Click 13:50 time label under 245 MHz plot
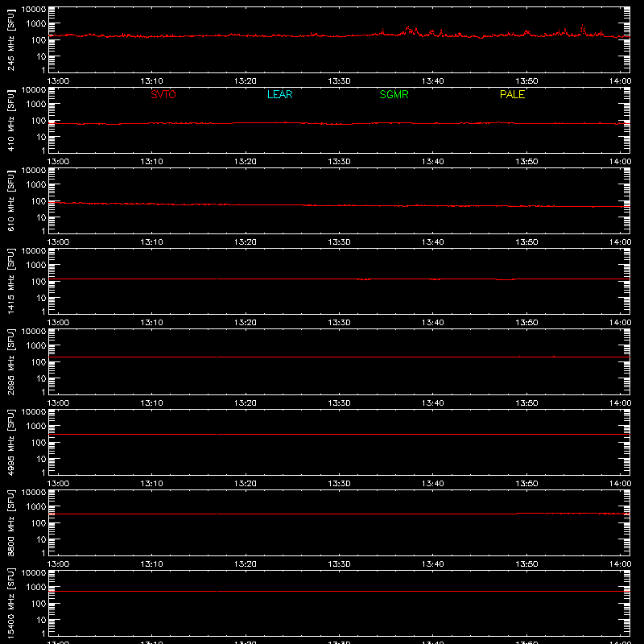This screenshot has width=644, height=644. tap(526, 81)
